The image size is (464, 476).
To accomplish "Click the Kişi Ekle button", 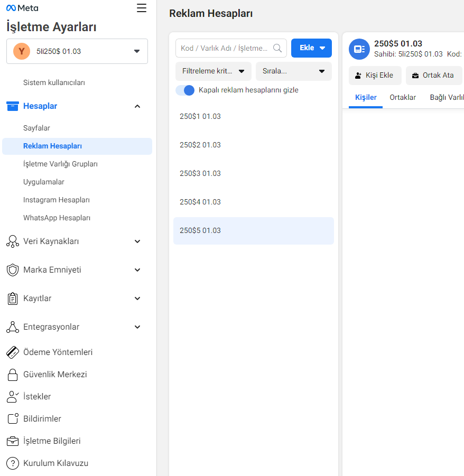I will [375, 76].
